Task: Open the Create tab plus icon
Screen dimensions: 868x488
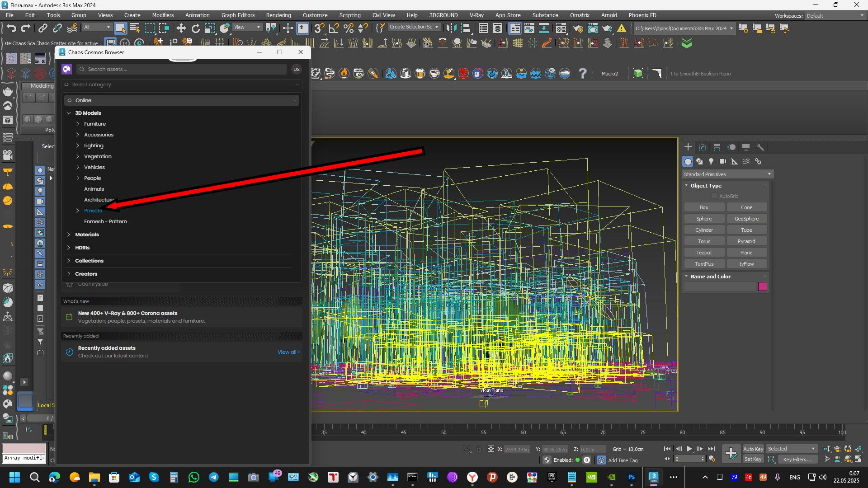Action: [x=688, y=147]
